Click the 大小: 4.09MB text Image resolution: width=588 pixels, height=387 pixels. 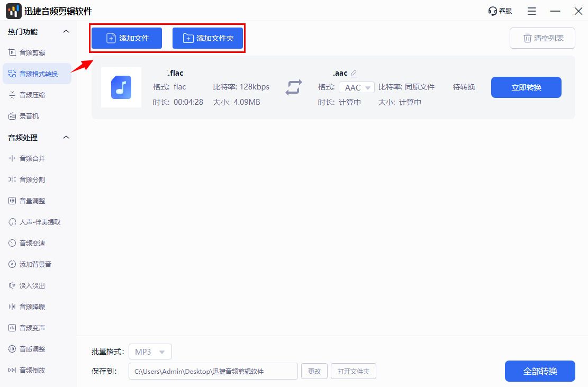(x=236, y=102)
